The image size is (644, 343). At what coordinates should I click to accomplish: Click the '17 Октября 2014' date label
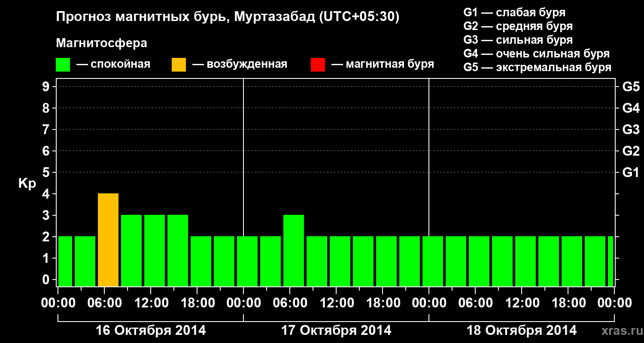pos(336,330)
